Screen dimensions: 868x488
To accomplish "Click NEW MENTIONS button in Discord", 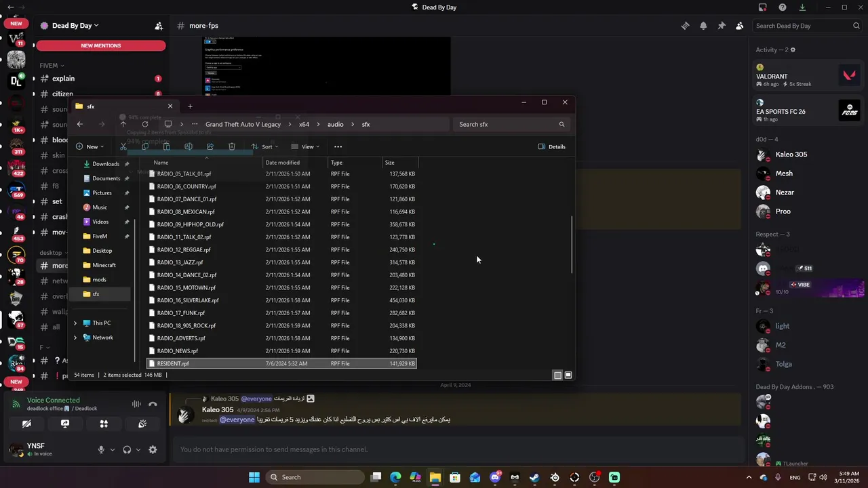I will tap(101, 45).
